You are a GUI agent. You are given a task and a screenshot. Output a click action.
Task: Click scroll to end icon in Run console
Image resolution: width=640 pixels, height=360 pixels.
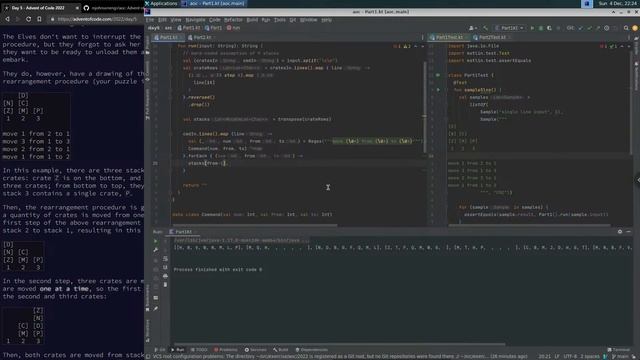[165, 267]
